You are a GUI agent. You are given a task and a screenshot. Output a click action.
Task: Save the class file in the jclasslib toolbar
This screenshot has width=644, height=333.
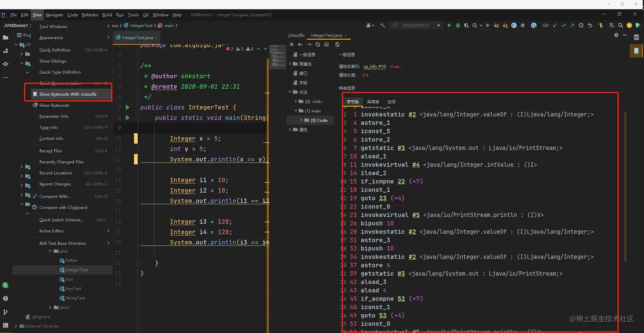(x=327, y=45)
